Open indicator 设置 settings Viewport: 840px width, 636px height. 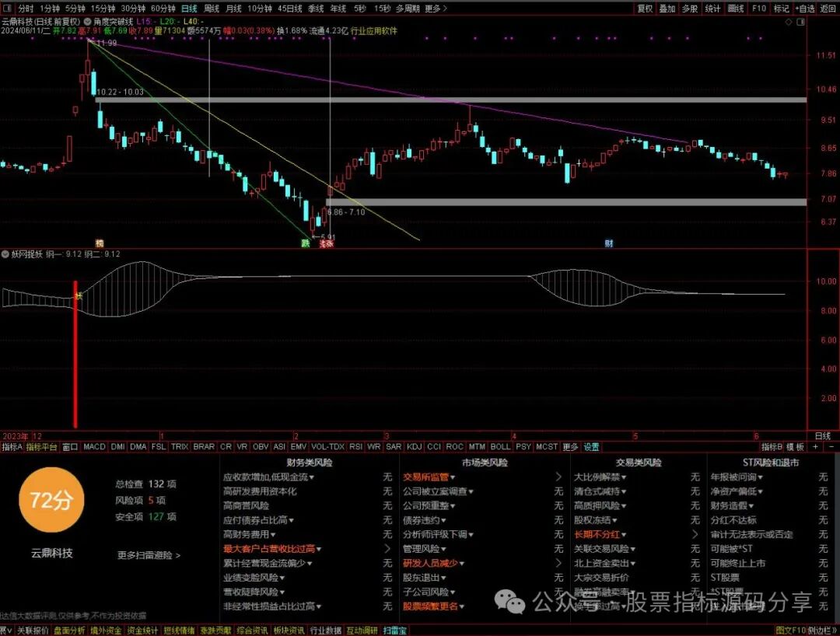coord(591,446)
